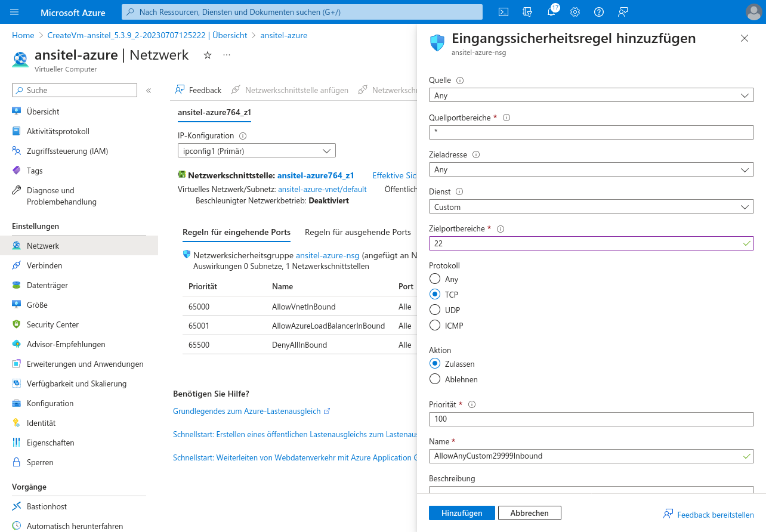Select the UDP protocol radio button
The width and height of the screenshot is (766, 532).
(435, 310)
